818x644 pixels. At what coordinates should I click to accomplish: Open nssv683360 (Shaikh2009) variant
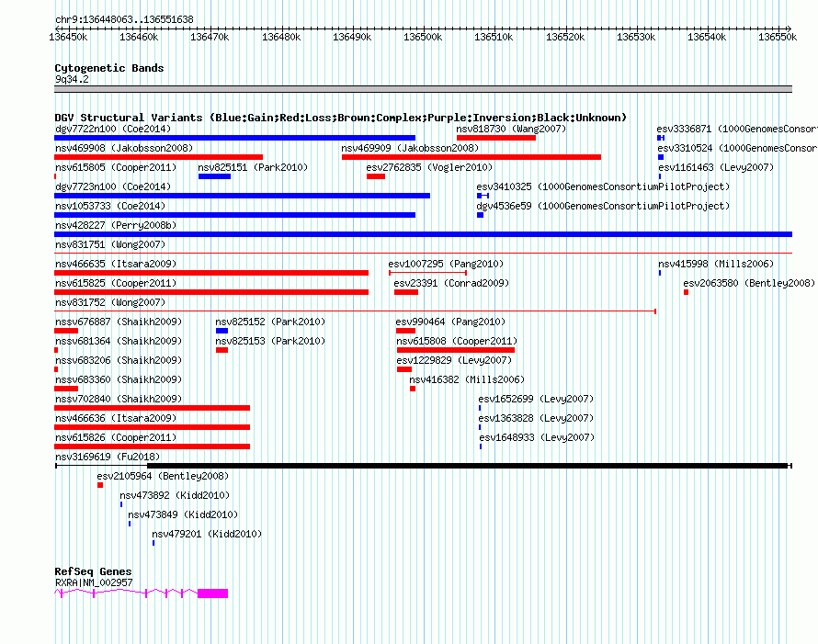click(x=119, y=379)
